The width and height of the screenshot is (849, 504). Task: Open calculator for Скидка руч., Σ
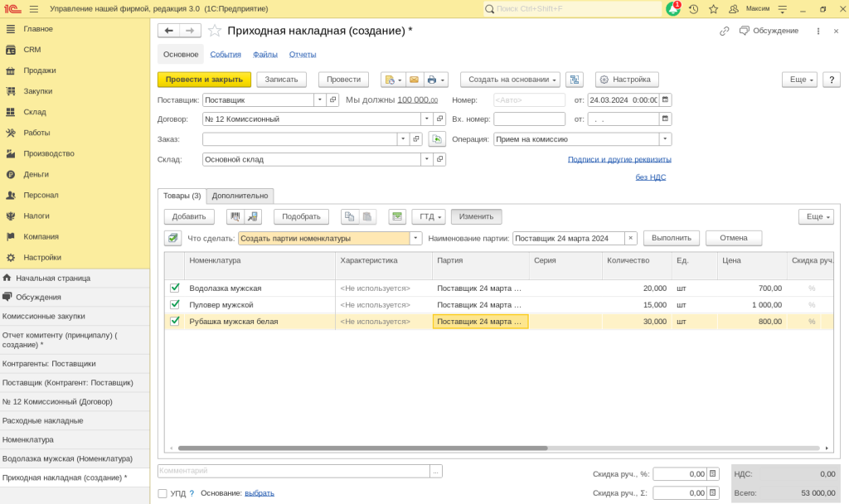point(712,492)
